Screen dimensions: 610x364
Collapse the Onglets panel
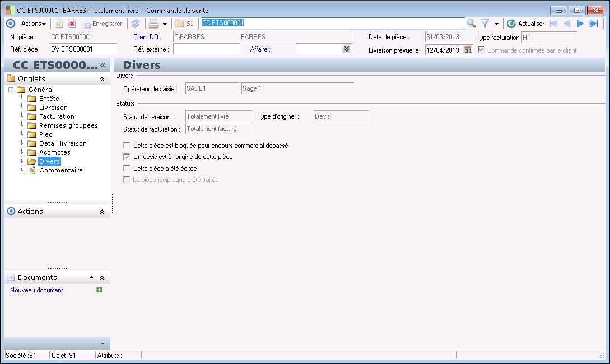coord(102,79)
